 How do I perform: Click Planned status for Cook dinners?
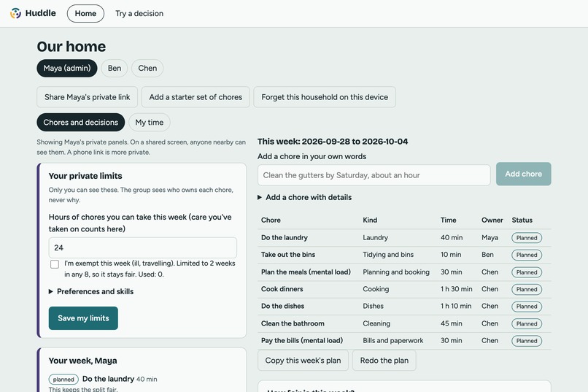click(527, 289)
